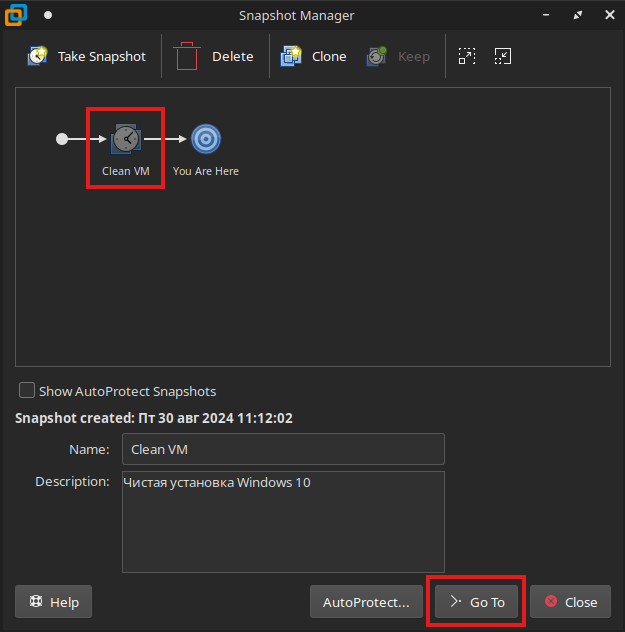Click the pin dot in title bar
Viewport: 625px width, 632px height.
coord(47,15)
